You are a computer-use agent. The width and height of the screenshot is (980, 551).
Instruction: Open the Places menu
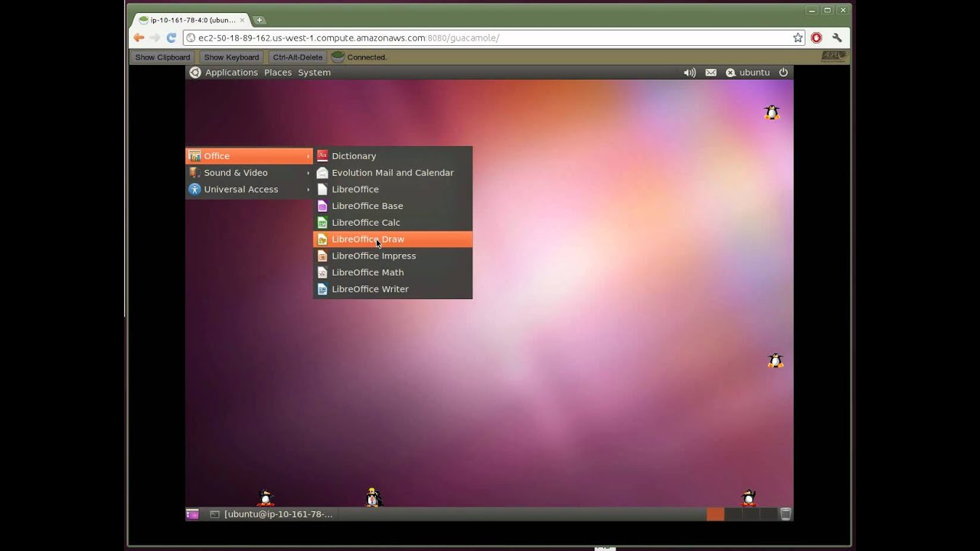point(278,72)
